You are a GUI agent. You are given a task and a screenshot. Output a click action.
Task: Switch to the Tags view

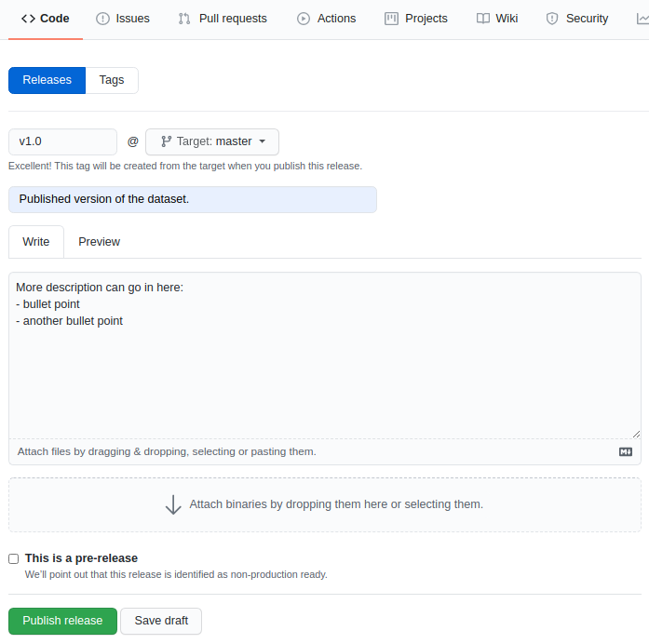(112, 80)
